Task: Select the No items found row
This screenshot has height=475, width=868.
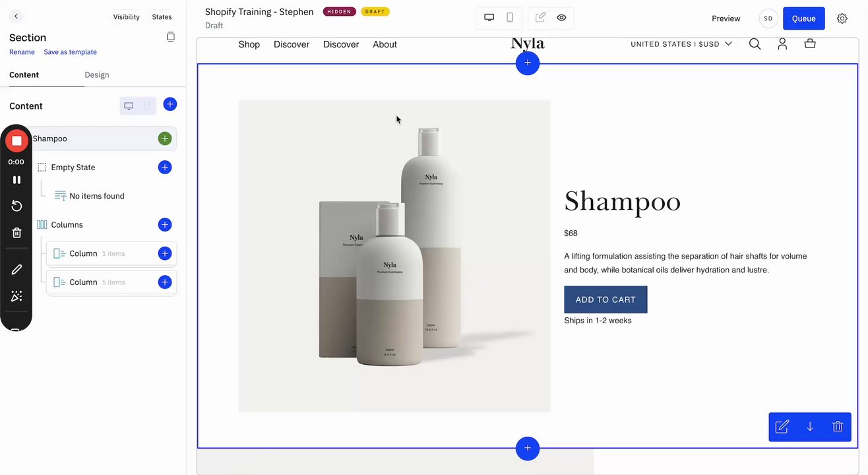Action: click(x=97, y=196)
